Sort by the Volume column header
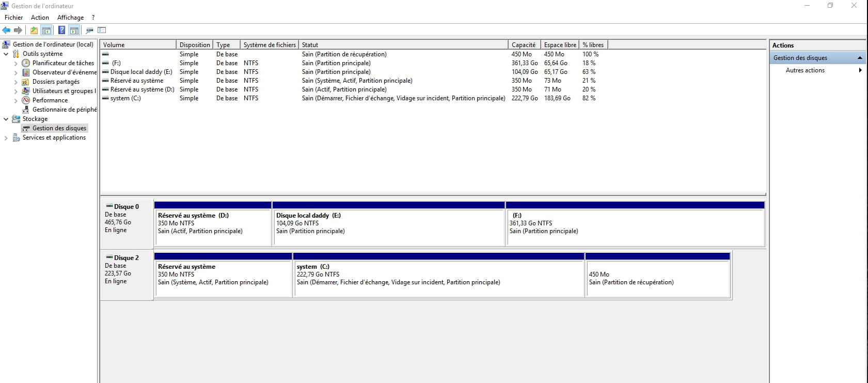 pyautogui.click(x=138, y=45)
